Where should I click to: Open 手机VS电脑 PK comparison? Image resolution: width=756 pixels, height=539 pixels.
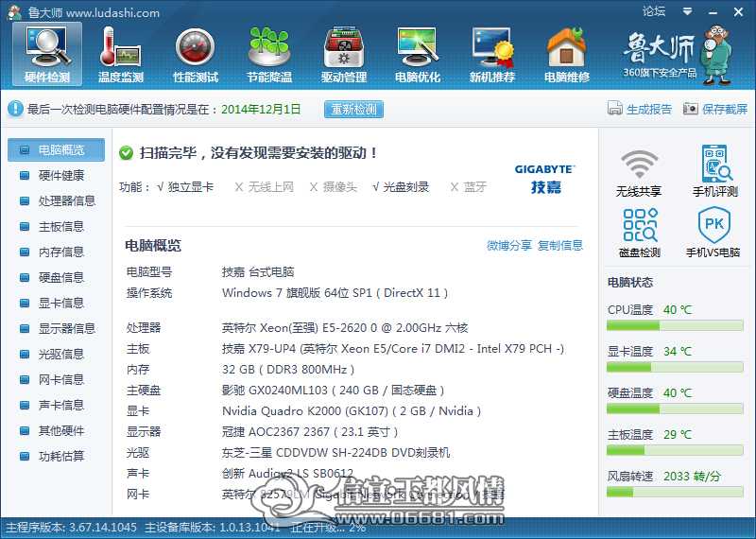(713, 233)
